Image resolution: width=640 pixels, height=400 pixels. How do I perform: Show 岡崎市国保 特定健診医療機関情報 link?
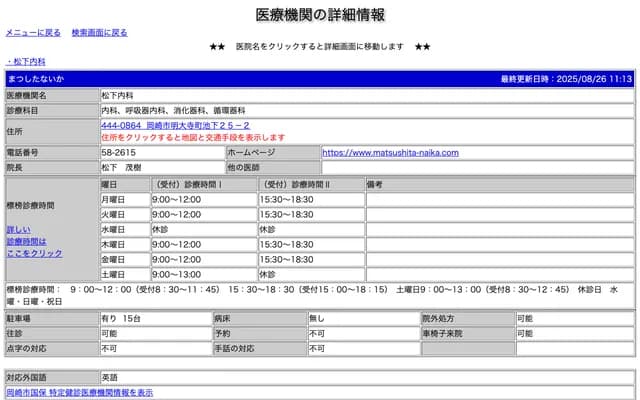point(80,393)
